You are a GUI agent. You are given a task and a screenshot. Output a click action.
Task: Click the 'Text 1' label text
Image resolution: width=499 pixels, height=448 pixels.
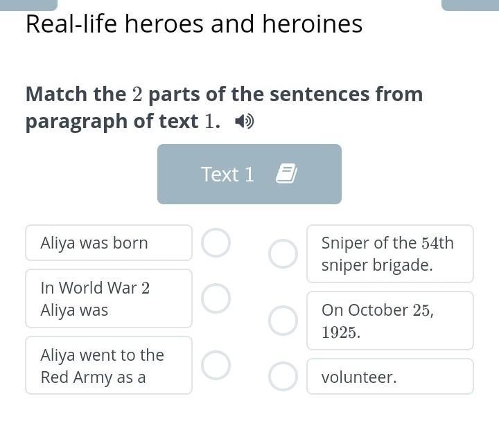[x=227, y=174]
